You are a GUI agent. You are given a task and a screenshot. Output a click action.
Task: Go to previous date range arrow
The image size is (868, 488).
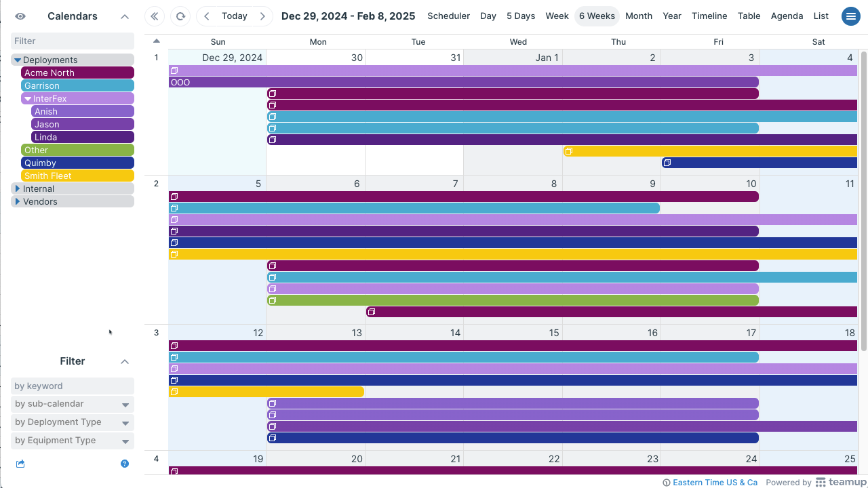[x=207, y=16]
